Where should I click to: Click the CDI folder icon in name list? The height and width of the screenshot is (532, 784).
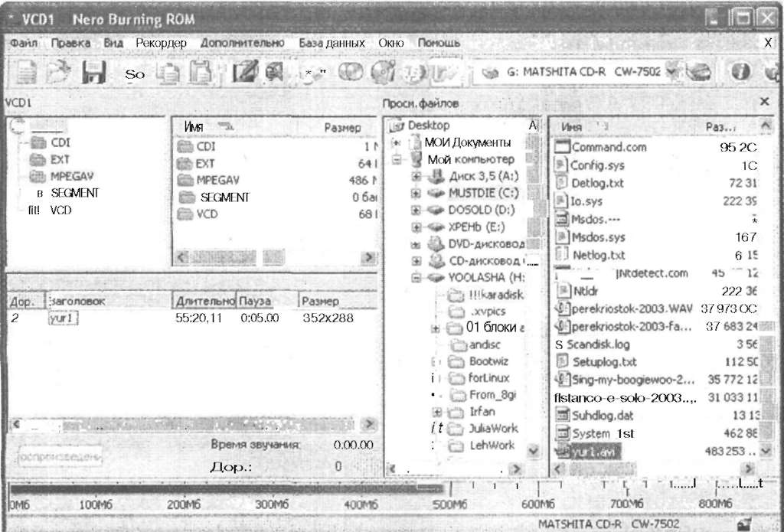pos(185,147)
